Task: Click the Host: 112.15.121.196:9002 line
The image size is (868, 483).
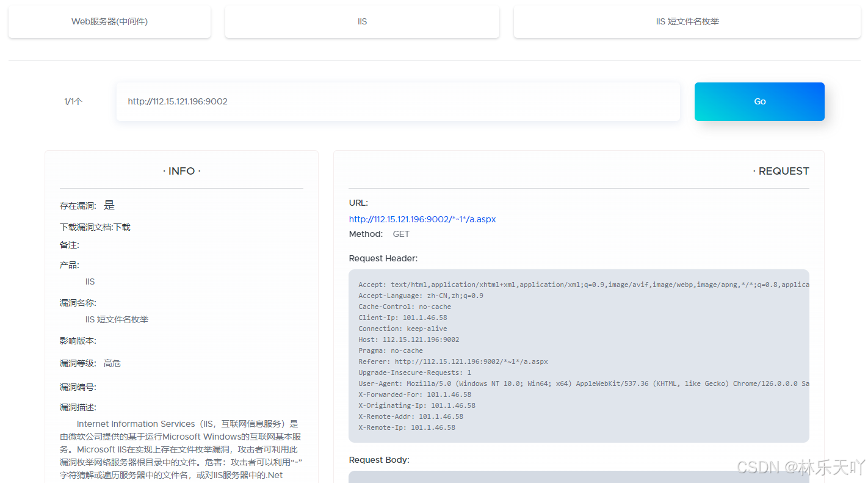Action: pyautogui.click(x=409, y=340)
